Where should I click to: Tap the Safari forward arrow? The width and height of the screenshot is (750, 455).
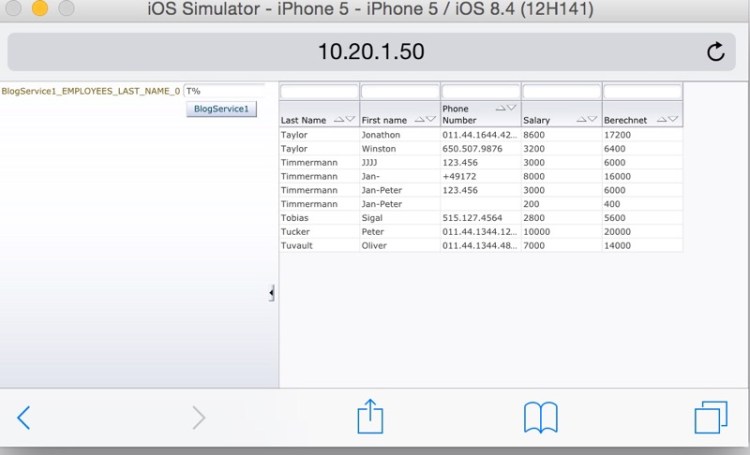coord(198,417)
